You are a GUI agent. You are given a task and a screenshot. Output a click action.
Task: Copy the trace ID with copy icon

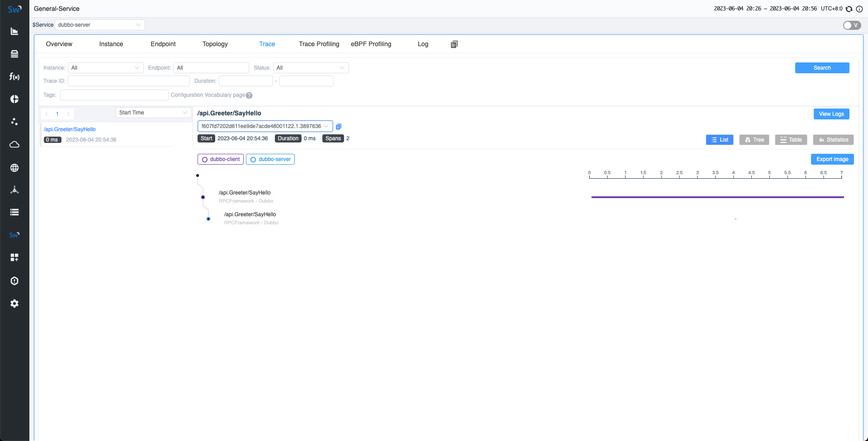tap(339, 127)
